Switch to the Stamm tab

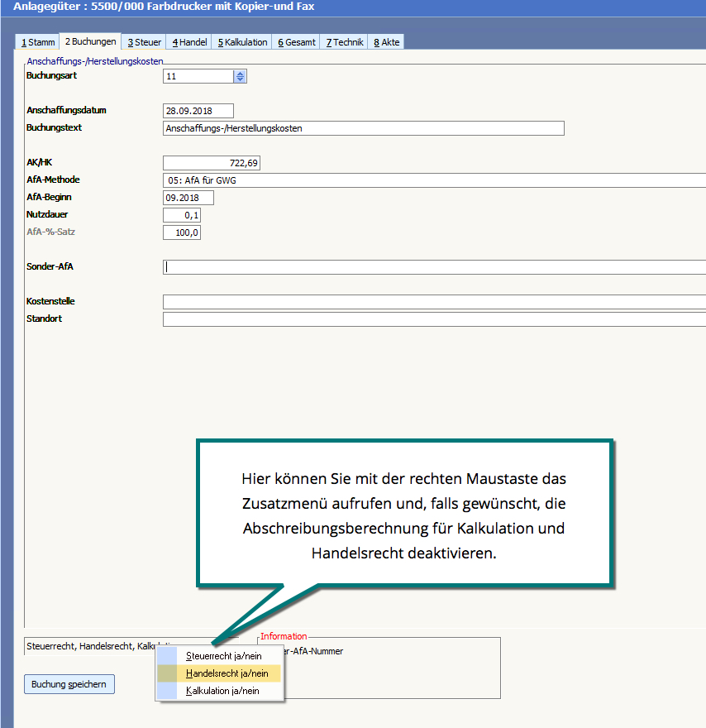[38, 42]
